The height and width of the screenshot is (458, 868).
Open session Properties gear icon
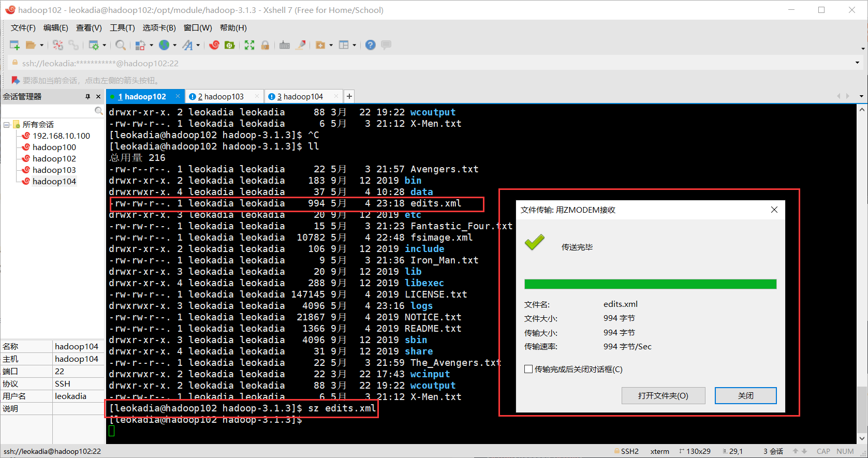(94, 45)
